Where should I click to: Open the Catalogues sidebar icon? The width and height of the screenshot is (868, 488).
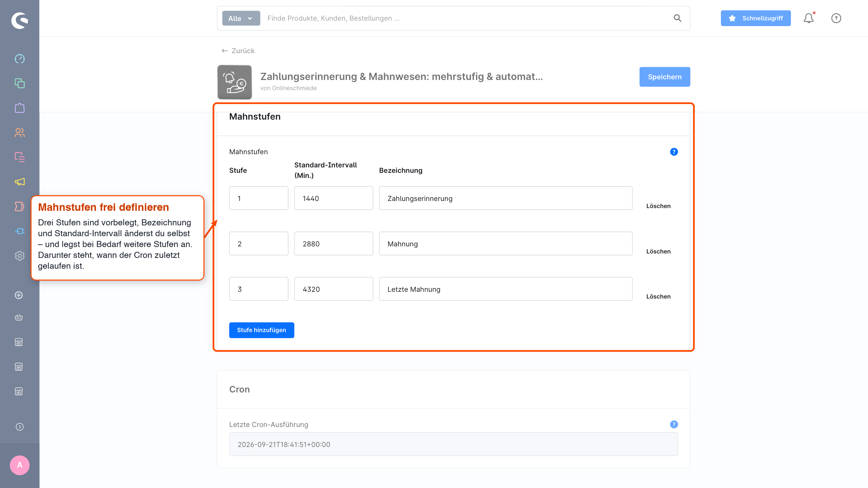(x=20, y=83)
